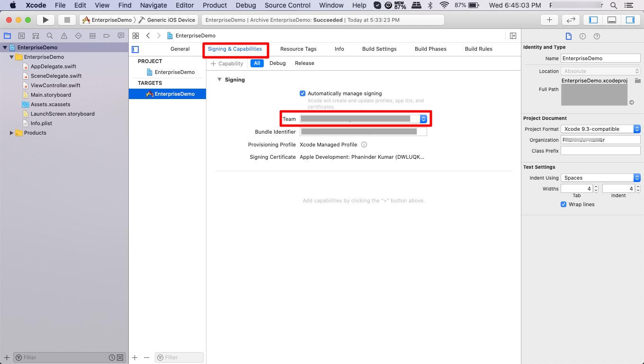644x364 pixels.
Task: Open the Issue navigator warning icon
Action: [x=64, y=36]
